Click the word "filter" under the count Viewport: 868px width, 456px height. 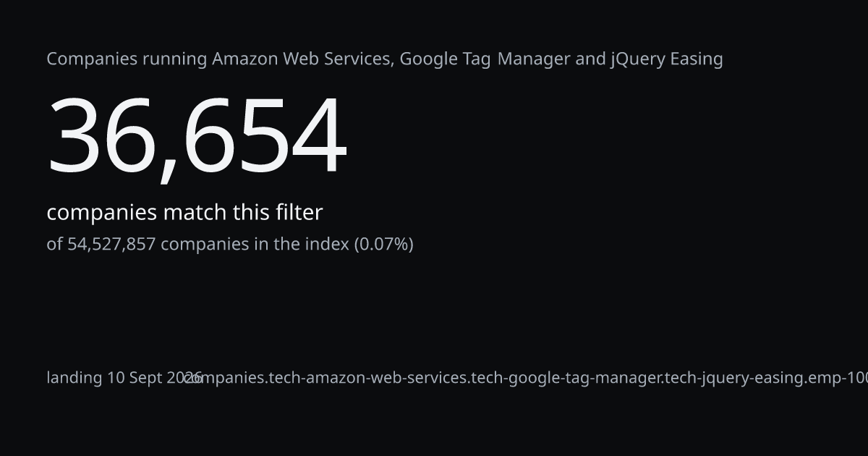click(299, 213)
